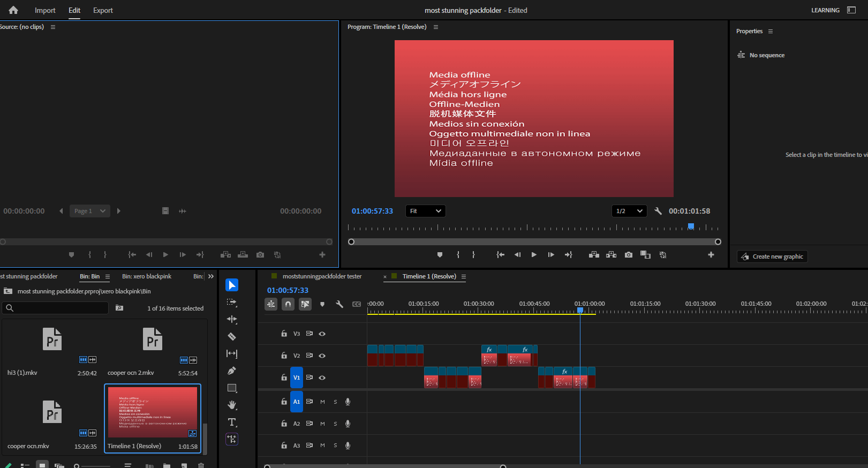The height and width of the screenshot is (468, 868).
Task: Mark In point in Program monitor
Action: (458, 255)
